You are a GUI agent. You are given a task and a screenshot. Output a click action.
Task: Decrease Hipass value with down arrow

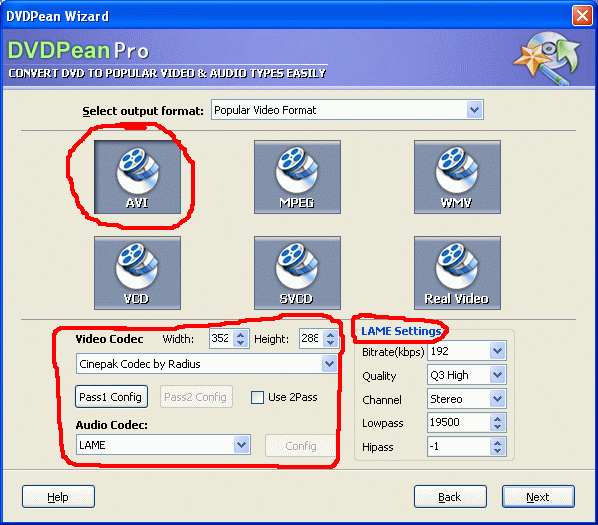(497, 451)
